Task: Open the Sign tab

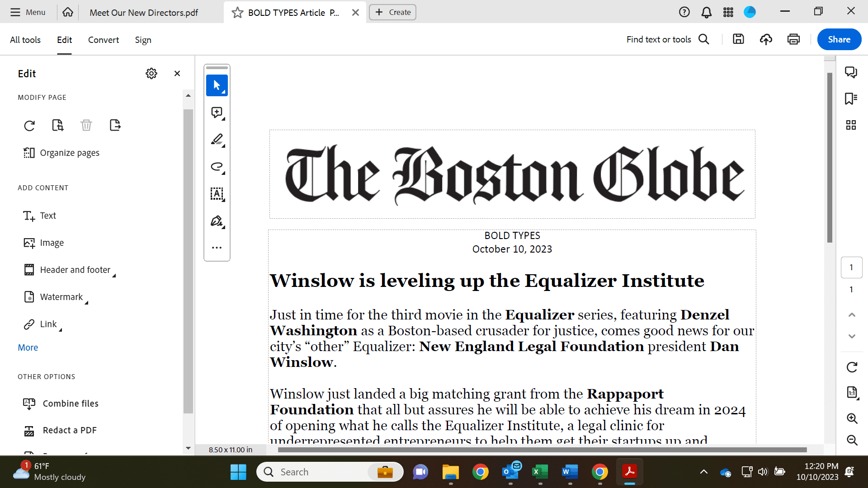Action: [x=143, y=40]
